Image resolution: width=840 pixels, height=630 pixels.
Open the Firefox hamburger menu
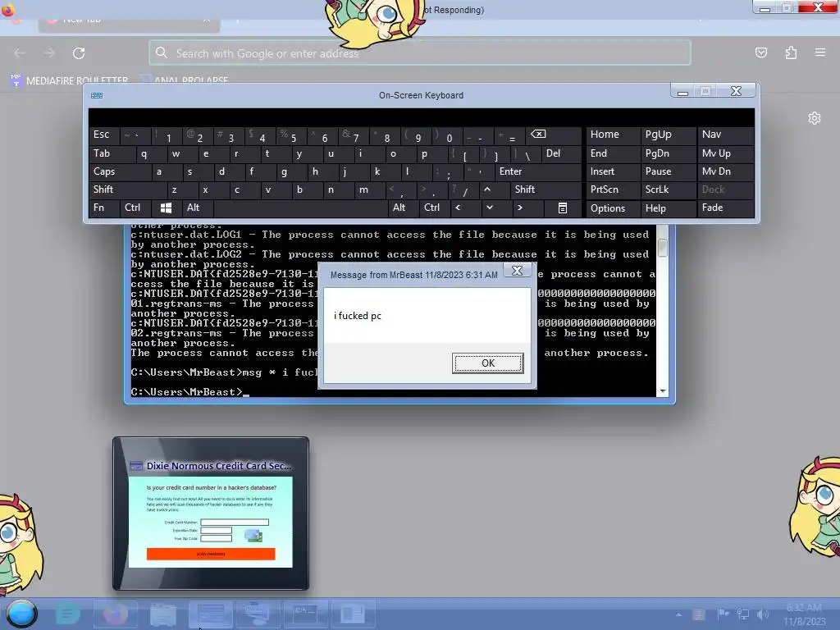pyautogui.click(x=820, y=52)
